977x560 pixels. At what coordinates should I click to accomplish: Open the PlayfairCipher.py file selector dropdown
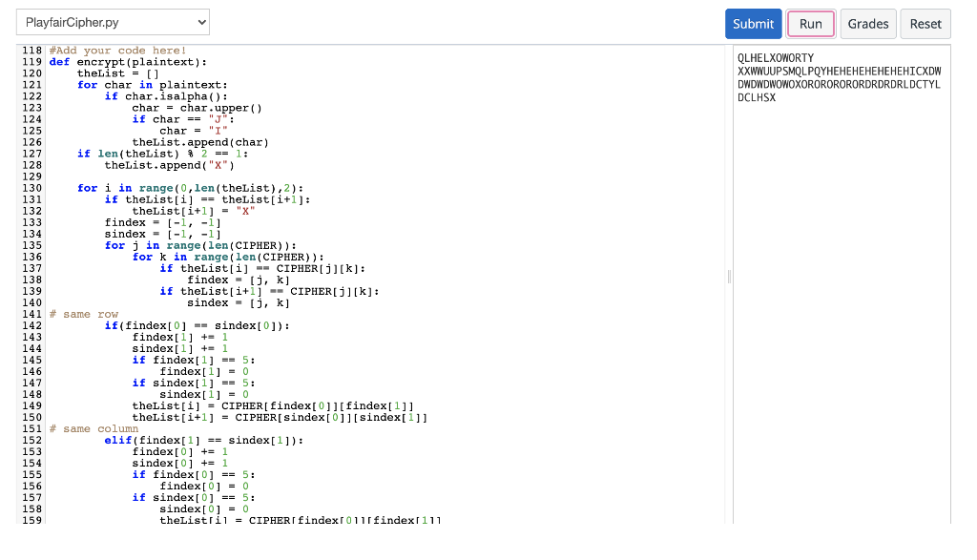click(x=113, y=21)
